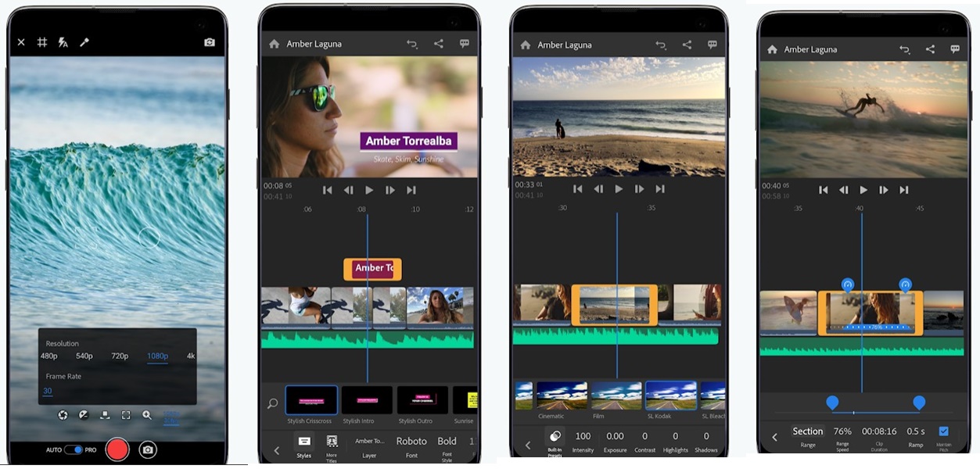This screenshot has width=980, height=469.
Task: Jump to clip start on the titles screen
Action: click(328, 190)
